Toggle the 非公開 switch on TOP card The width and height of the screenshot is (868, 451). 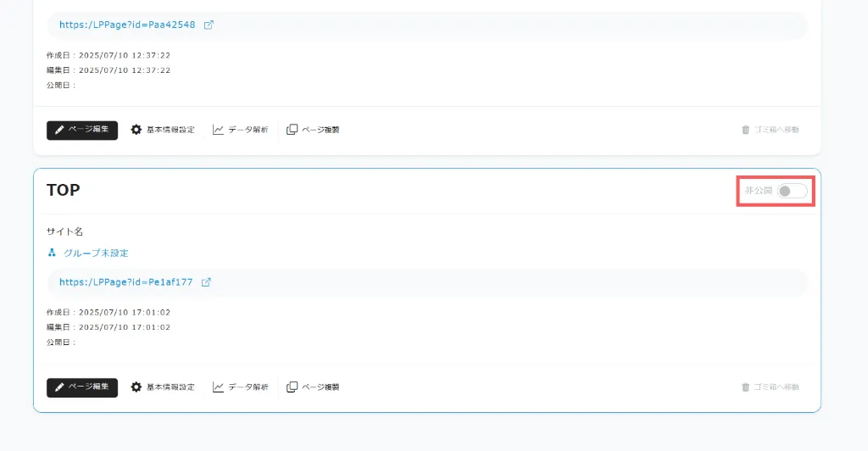pos(793,191)
